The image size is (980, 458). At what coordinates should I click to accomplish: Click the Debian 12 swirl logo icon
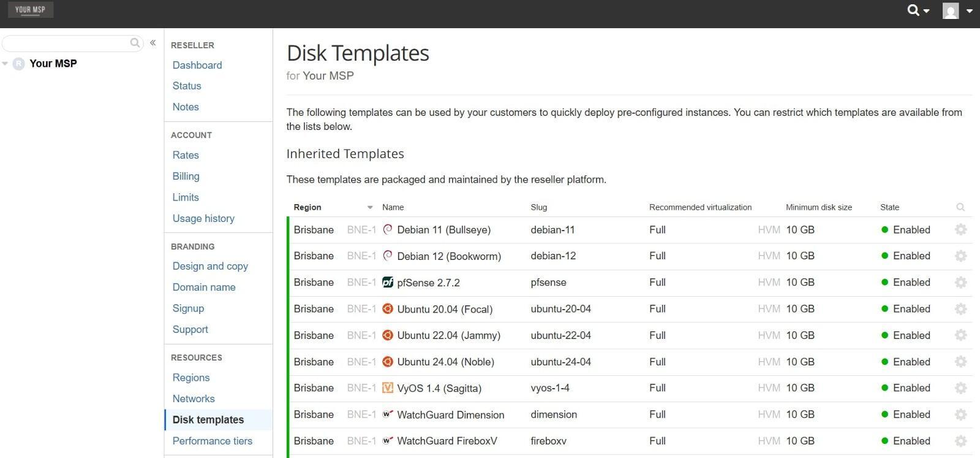click(x=387, y=256)
